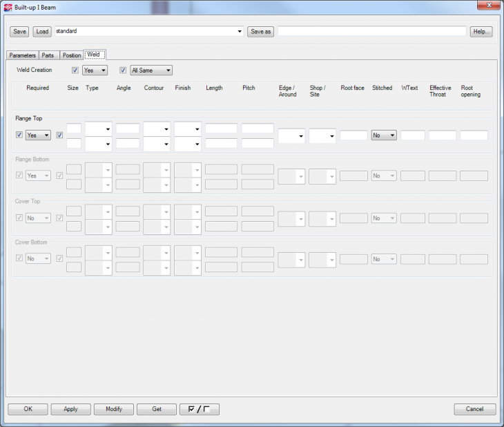Open Range Top Edge / Around dropdown

pos(291,136)
